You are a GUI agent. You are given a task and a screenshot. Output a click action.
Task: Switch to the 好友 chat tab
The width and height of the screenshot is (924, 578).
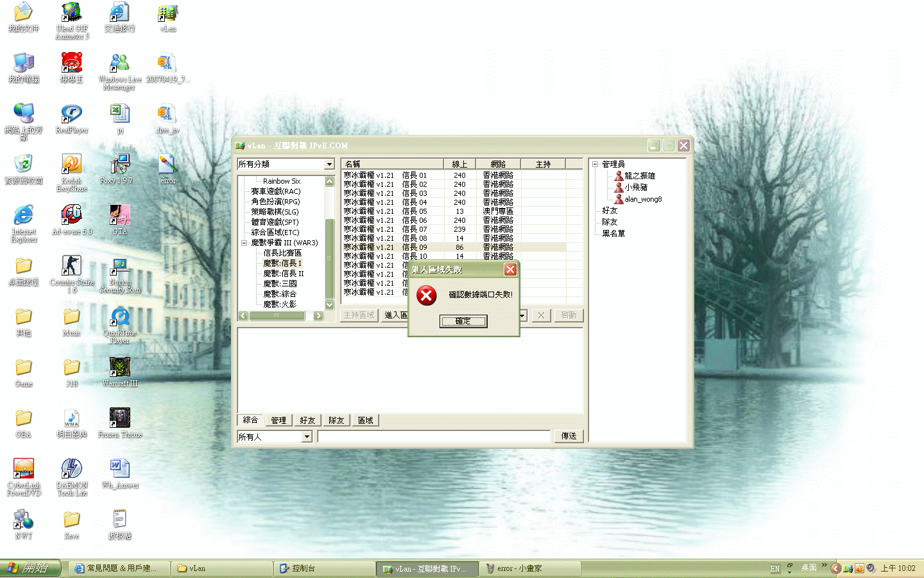pos(307,421)
